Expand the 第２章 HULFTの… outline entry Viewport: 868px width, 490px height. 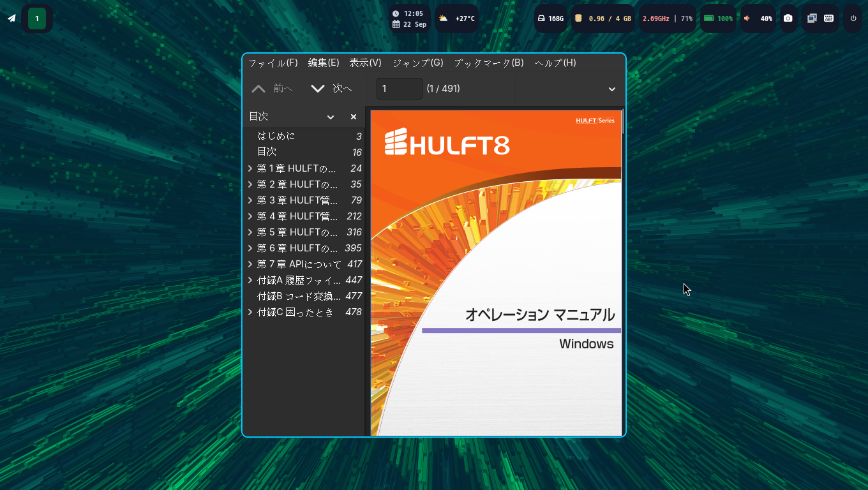(250, 184)
